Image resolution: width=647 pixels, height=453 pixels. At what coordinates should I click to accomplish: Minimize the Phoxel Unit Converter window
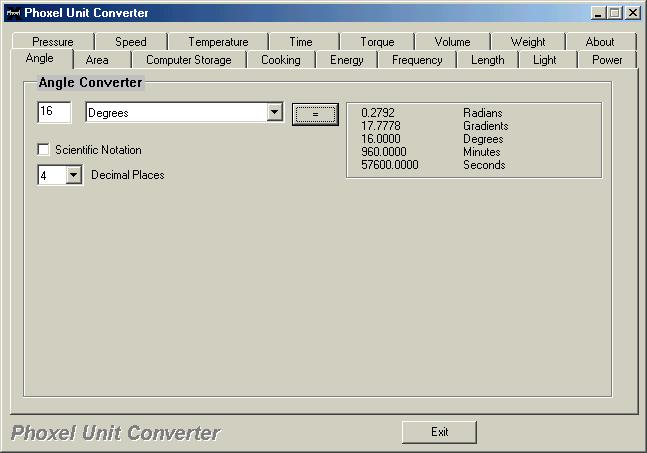tap(597, 13)
